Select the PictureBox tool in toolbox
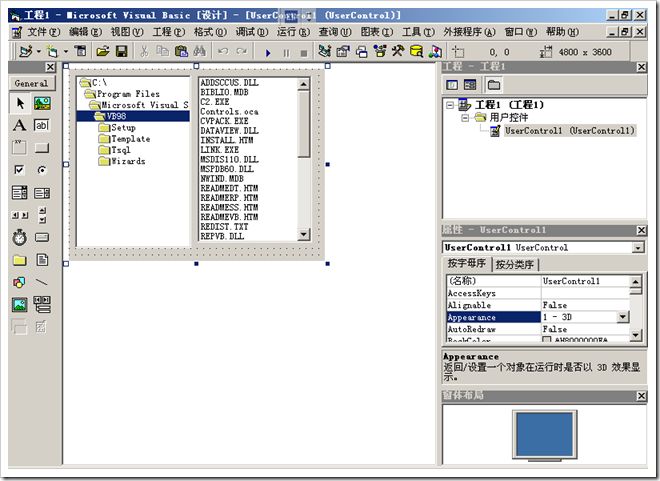The height and width of the screenshot is (481, 660). click(42, 103)
